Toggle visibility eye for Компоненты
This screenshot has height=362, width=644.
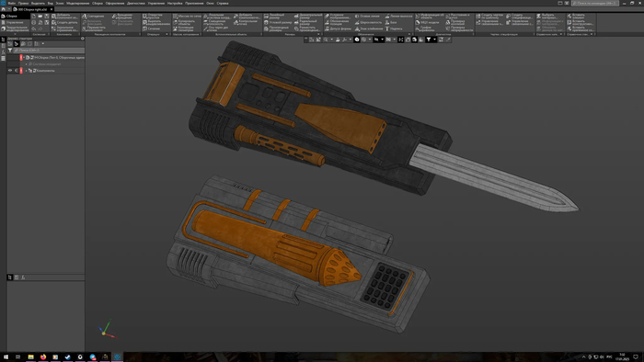[x=10, y=71]
